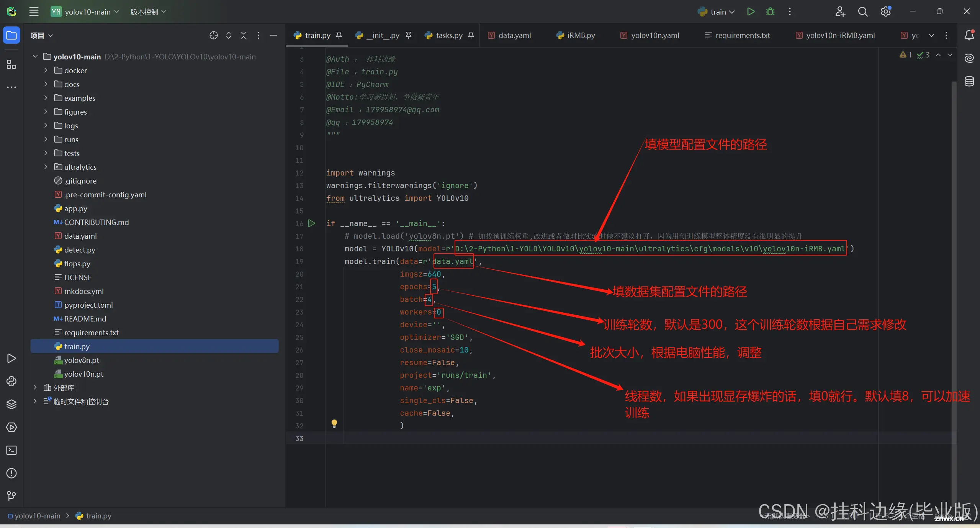Expand Scratches and Consoles node

(x=35, y=401)
